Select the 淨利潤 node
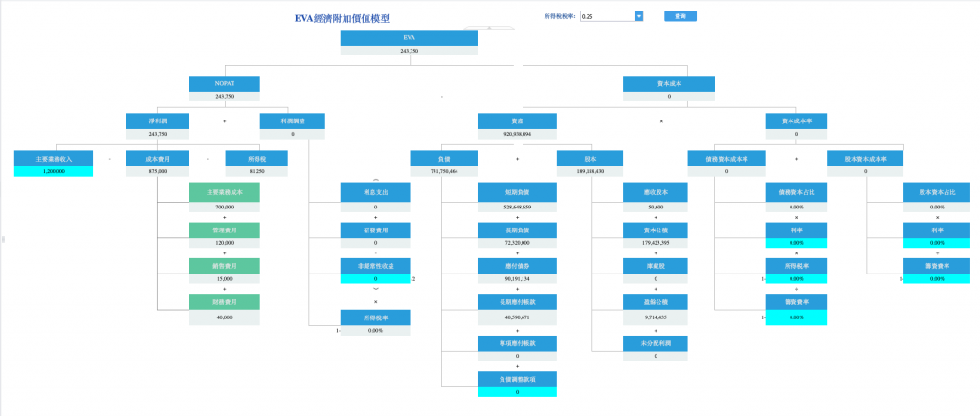The height and width of the screenshot is (416, 980). (x=158, y=121)
